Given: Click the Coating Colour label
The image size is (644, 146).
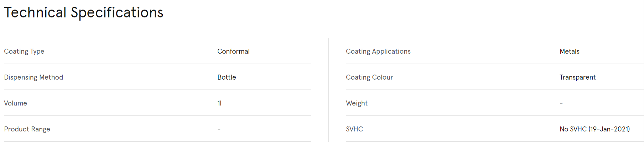Looking at the screenshot, I should coord(369,77).
